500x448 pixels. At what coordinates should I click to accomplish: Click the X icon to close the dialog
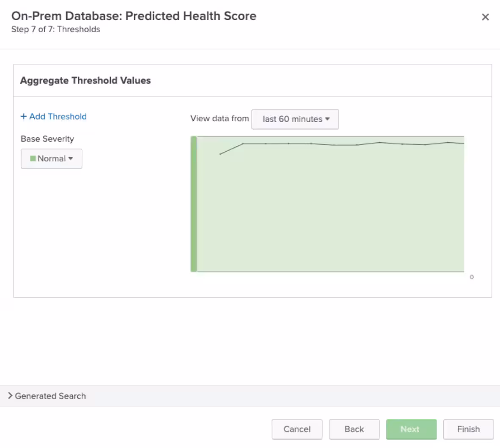486,17
